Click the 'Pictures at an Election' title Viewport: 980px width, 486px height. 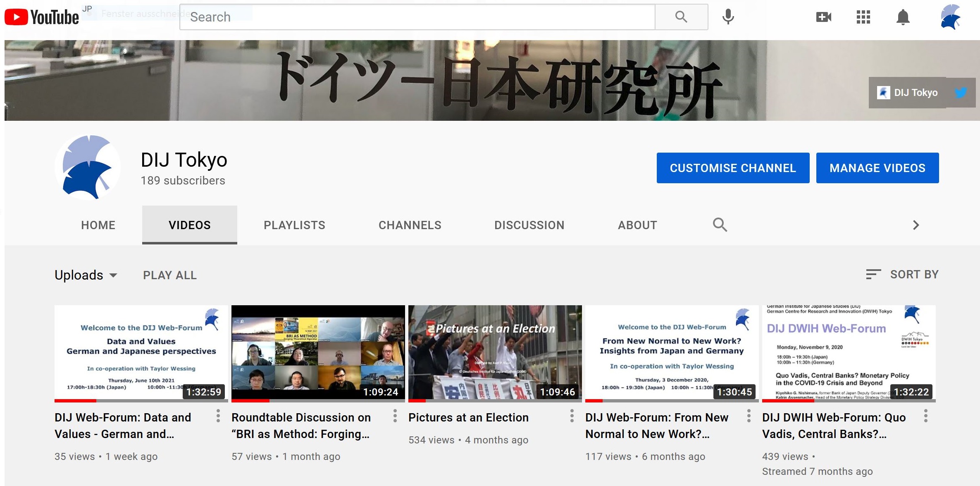[x=468, y=417]
